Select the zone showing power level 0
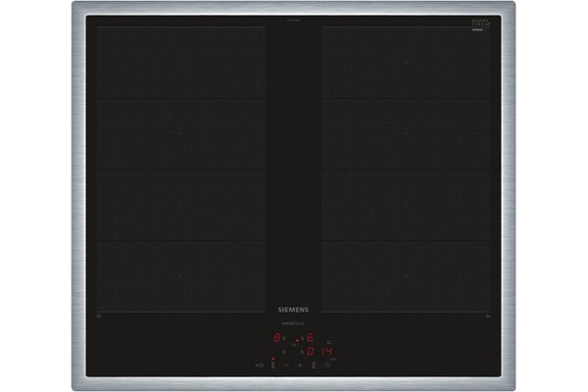 [310, 352]
